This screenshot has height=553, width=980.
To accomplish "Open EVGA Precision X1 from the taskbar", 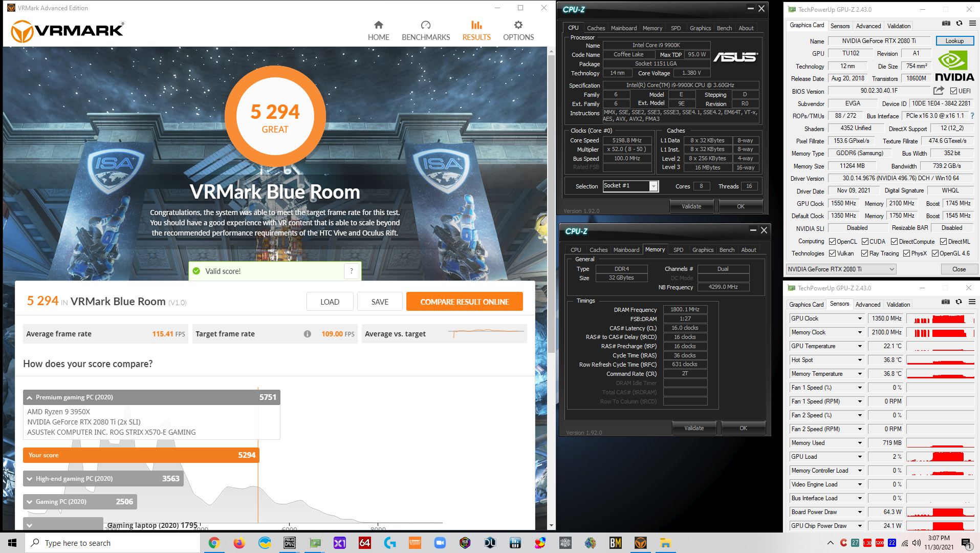I will 340,543.
